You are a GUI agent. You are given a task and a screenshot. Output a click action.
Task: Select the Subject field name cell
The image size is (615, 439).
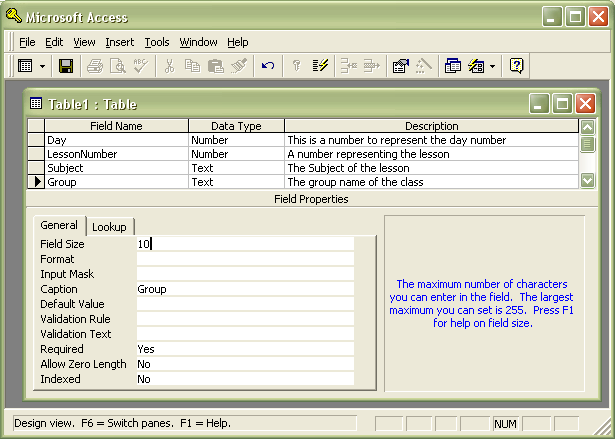click(116, 168)
